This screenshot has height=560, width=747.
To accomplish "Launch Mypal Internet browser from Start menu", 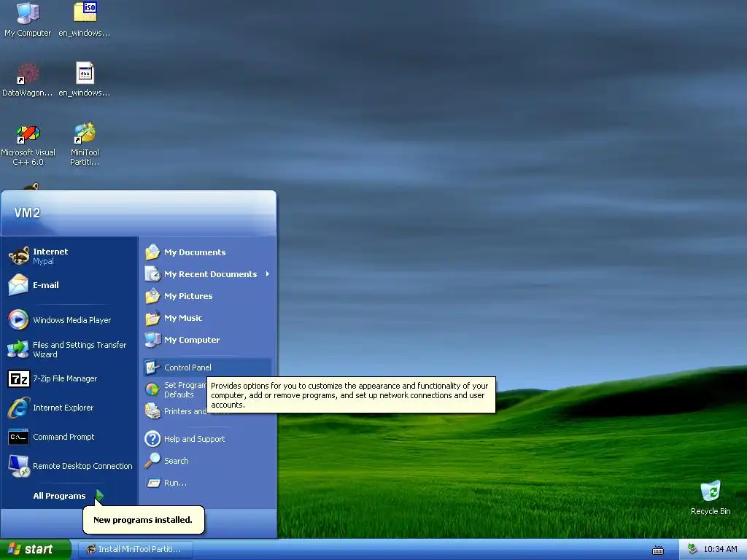I will 70,256.
